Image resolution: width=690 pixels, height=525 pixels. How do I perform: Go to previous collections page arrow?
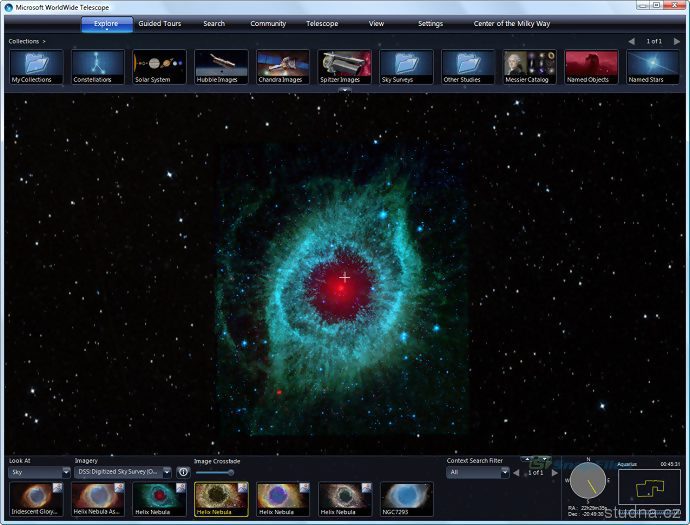[x=631, y=41]
